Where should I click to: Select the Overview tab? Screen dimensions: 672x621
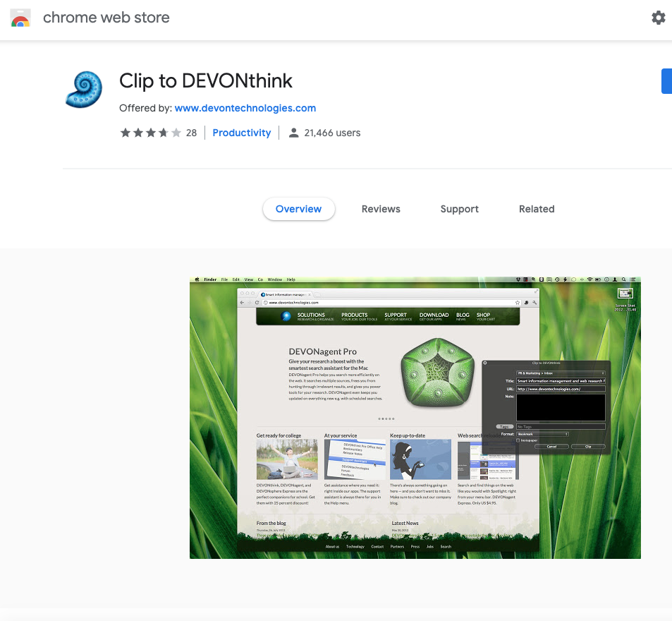(299, 209)
